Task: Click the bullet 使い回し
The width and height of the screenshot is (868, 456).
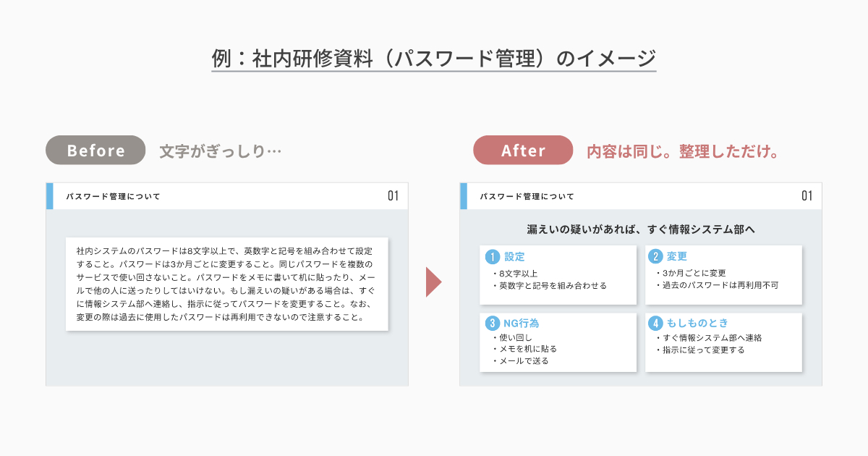Action: 512,337
